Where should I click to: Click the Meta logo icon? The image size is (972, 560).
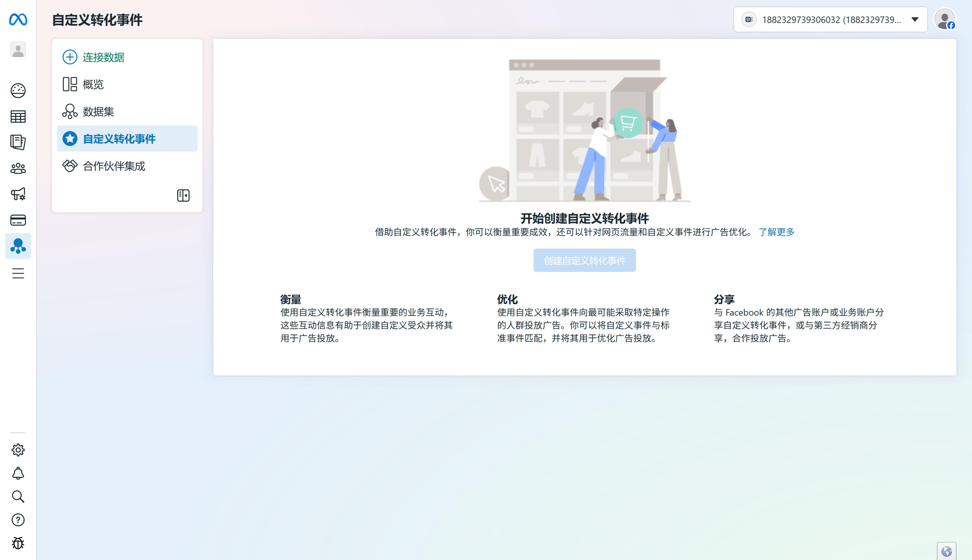(18, 19)
